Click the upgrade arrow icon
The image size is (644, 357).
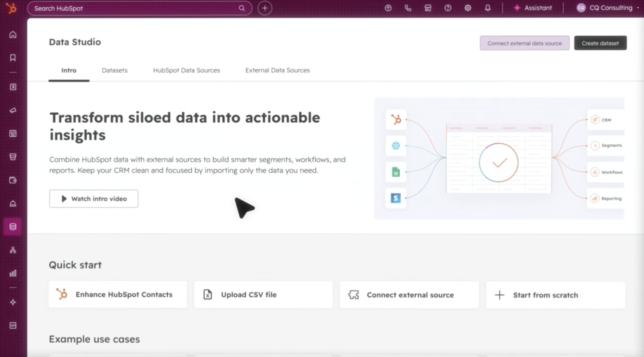388,8
